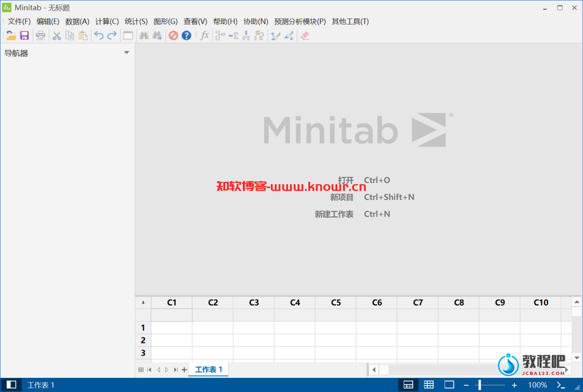
Task: Zoom out with the minus button
Action: tap(466, 385)
